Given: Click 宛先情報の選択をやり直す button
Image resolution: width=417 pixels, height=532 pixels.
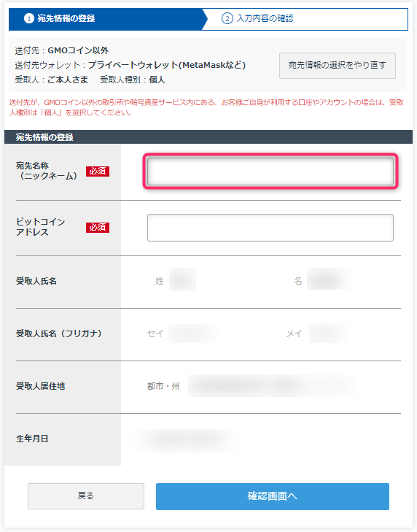Looking at the screenshot, I should [338, 66].
